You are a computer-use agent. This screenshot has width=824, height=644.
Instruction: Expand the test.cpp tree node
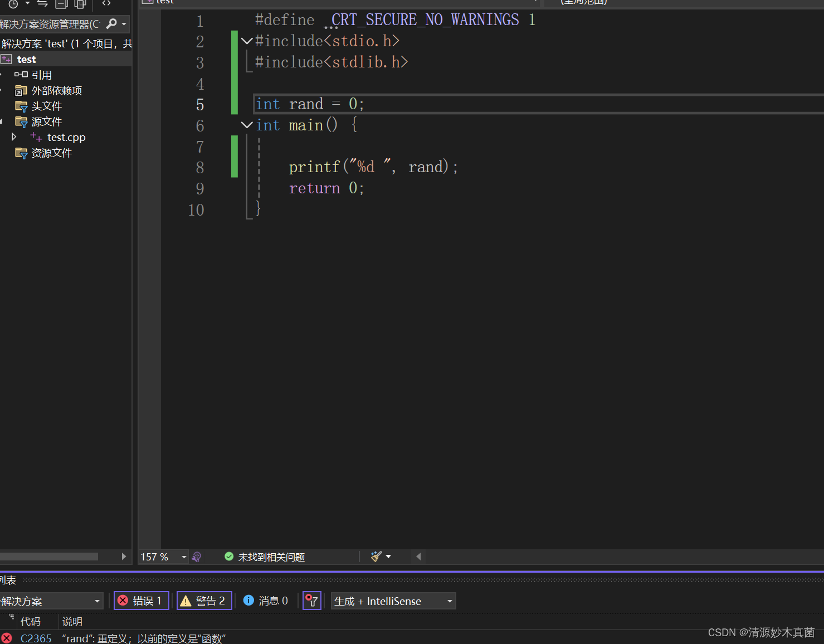[14, 136]
